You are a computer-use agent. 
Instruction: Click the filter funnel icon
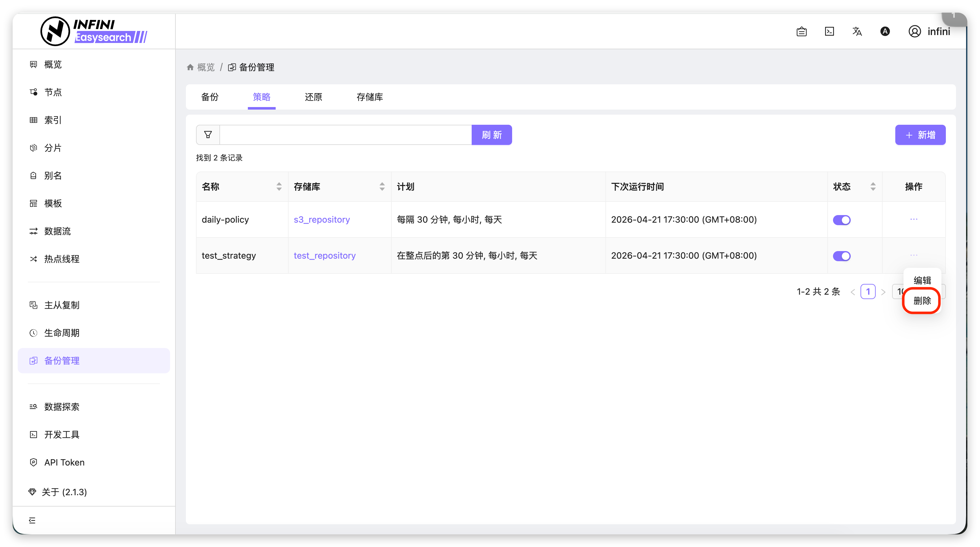point(208,135)
